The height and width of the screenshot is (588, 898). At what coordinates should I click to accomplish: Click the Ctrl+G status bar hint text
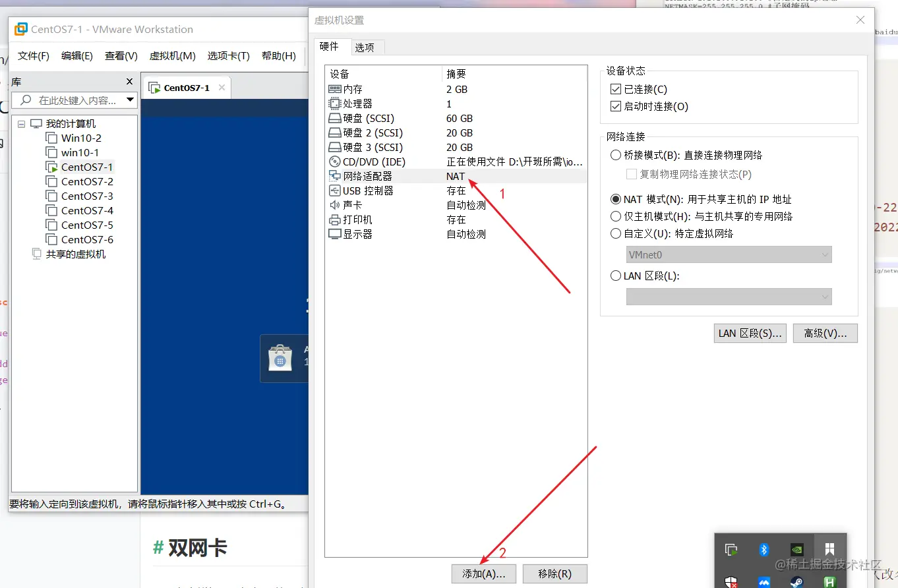tap(148, 504)
